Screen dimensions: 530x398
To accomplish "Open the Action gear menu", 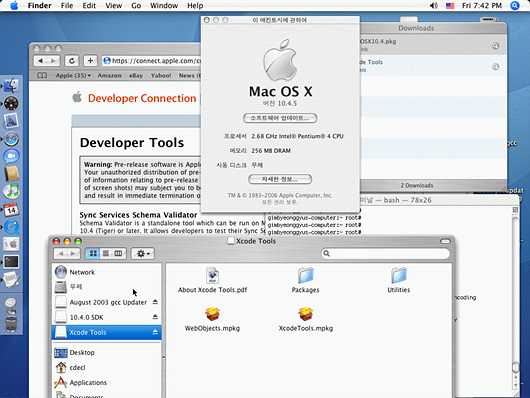I will click(x=143, y=253).
